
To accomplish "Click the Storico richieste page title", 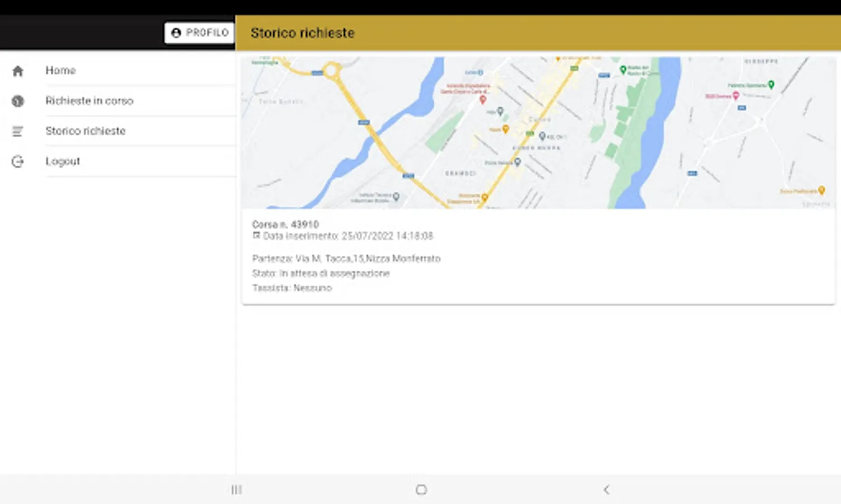I will 303,33.
